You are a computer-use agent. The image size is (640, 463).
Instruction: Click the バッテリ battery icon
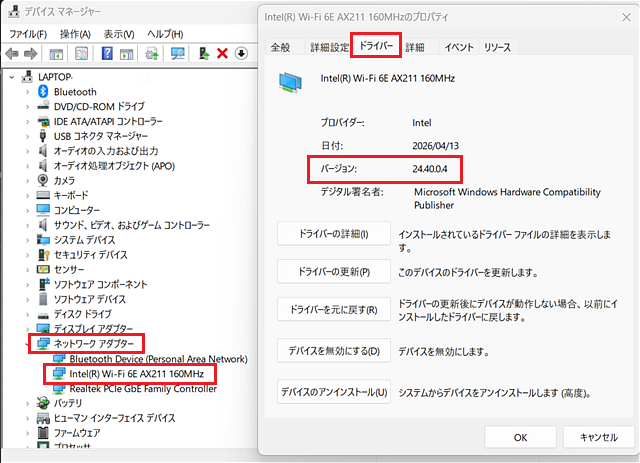43,403
